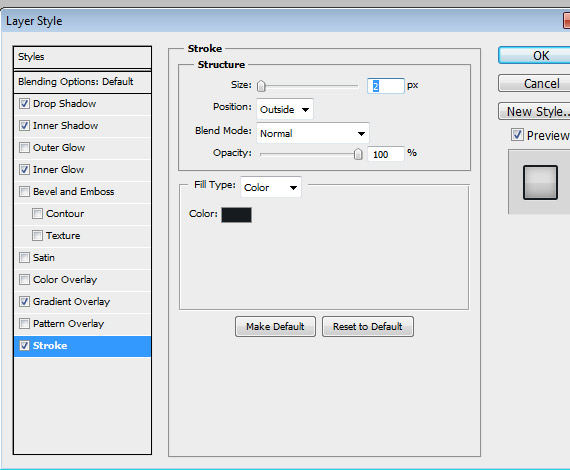
Task: Open the Styles entry at top of list
Action: coord(82,57)
